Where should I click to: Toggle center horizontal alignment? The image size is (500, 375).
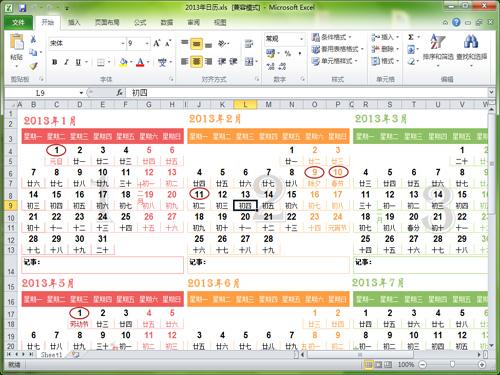[197, 61]
